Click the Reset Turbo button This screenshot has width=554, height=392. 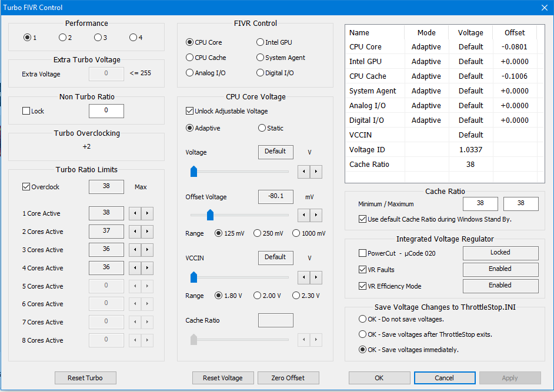point(85,378)
